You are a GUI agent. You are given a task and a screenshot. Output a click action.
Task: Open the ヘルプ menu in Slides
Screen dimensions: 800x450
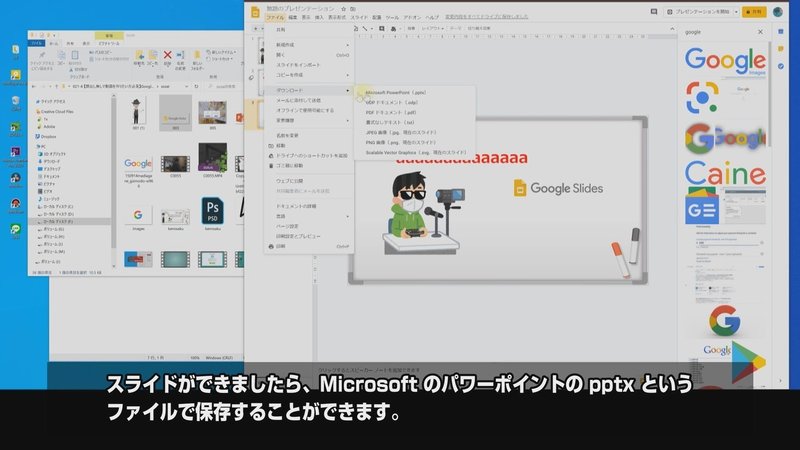tap(432, 17)
